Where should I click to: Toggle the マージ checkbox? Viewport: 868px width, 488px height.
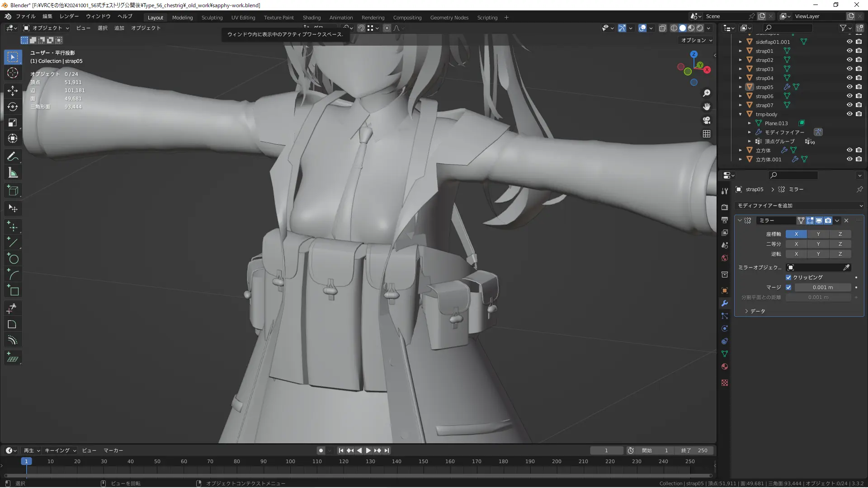[788, 287]
